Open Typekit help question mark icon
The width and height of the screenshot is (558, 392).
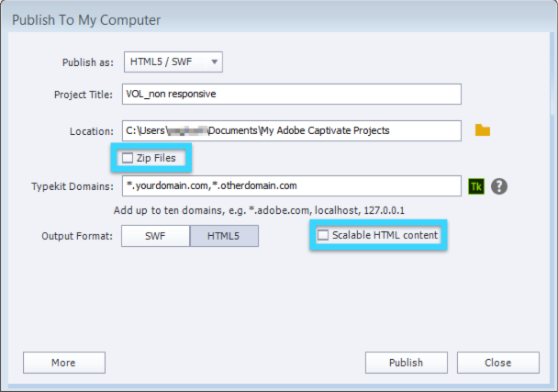coord(499,186)
